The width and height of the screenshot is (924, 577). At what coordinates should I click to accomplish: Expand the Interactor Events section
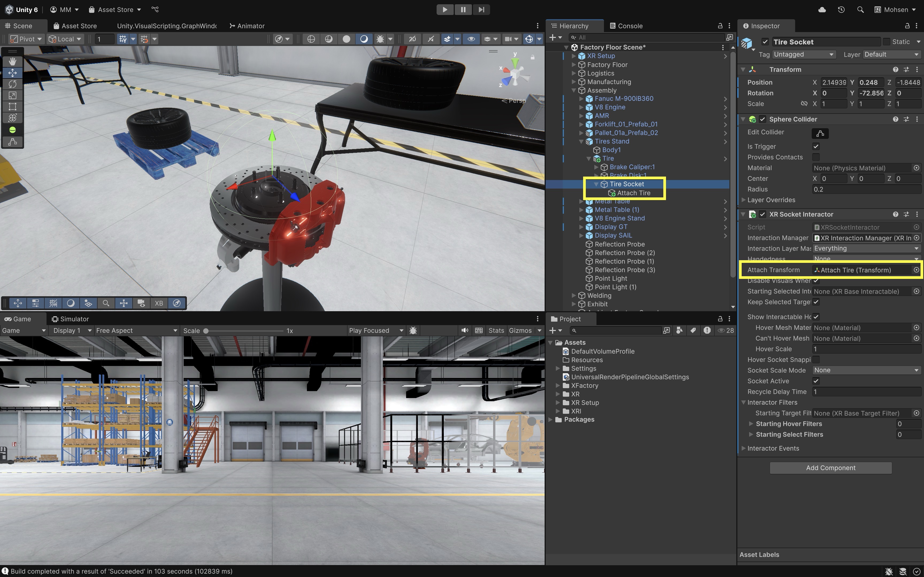pyautogui.click(x=744, y=449)
